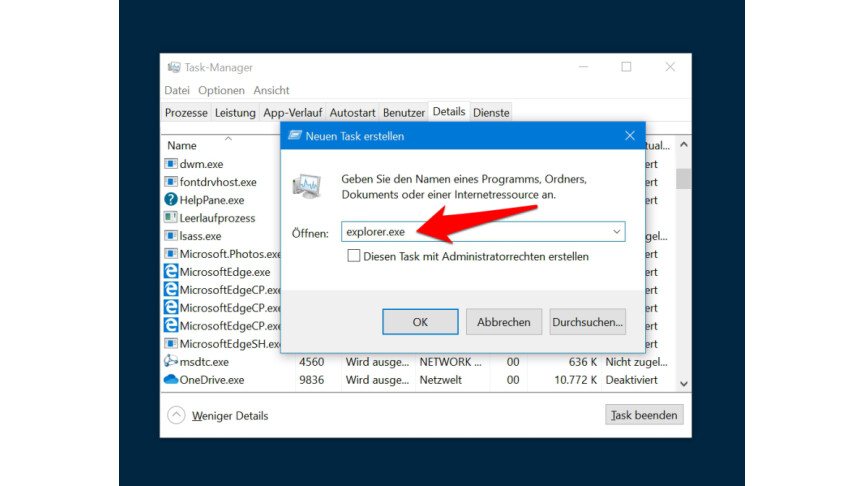Viewport: 864px width, 486px height.
Task: Click the Task-Manager title bar icon
Action: pyautogui.click(x=173, y=67)
